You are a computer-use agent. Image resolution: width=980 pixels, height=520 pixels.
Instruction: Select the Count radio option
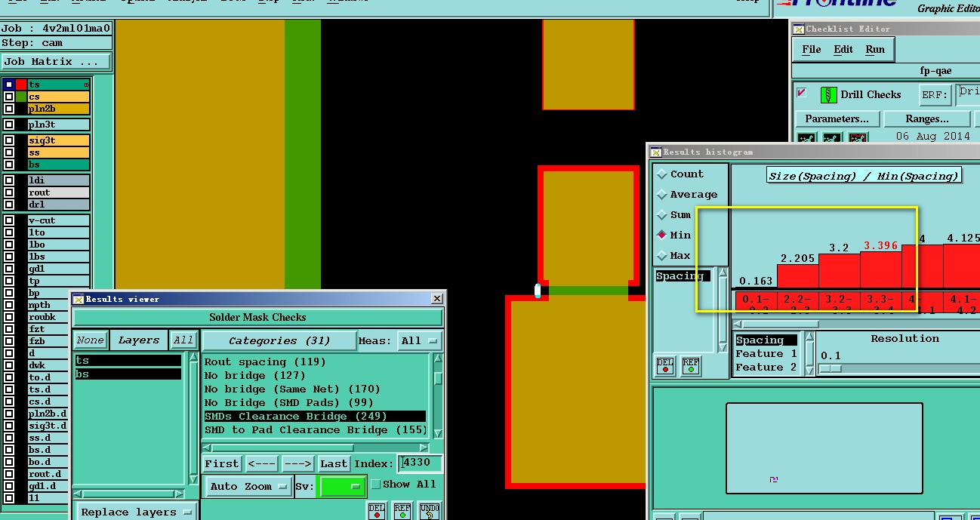click(x=663, y=174)
